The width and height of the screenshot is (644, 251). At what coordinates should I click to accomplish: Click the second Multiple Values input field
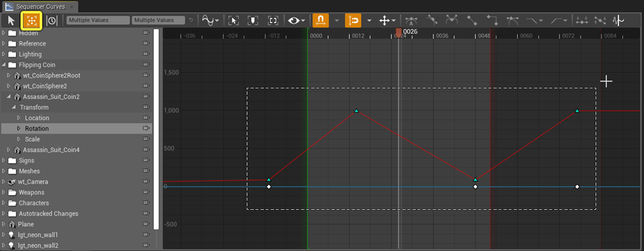159,20
